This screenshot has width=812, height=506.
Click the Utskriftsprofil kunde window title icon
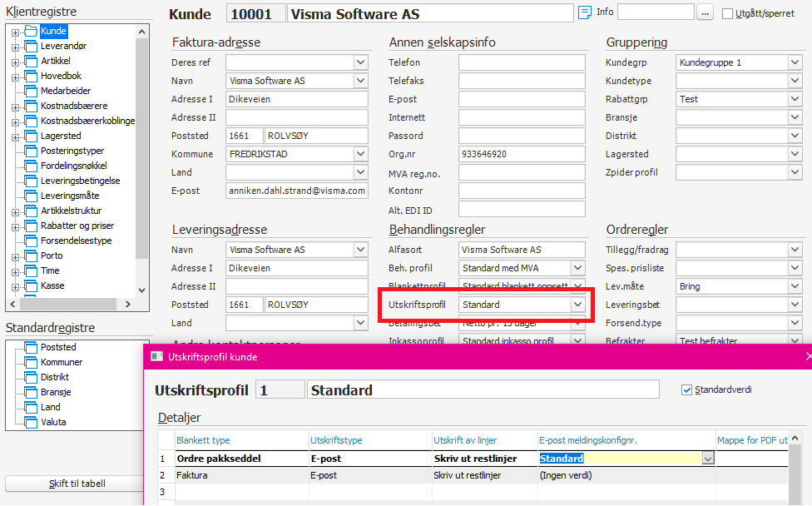[x=156, y=357]
